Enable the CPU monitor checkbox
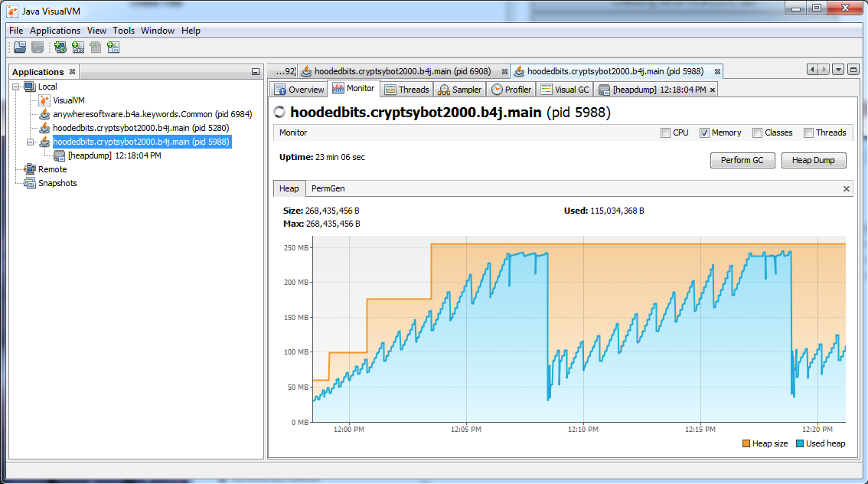The height and width of the screenshot is (484, 868). tap(665, 133)
